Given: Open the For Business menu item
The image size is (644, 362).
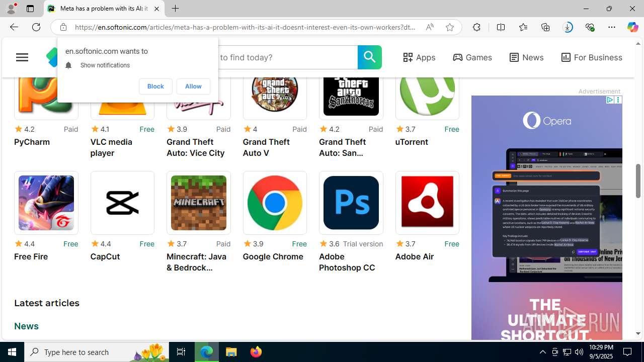Looking at the screenshot, I should [x=592, y=57].
